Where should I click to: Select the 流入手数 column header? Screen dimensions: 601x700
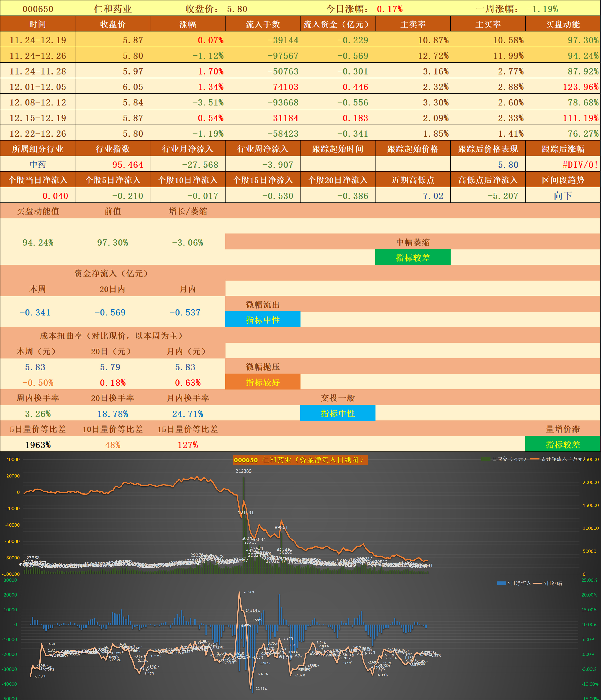[x=262, y=24]
